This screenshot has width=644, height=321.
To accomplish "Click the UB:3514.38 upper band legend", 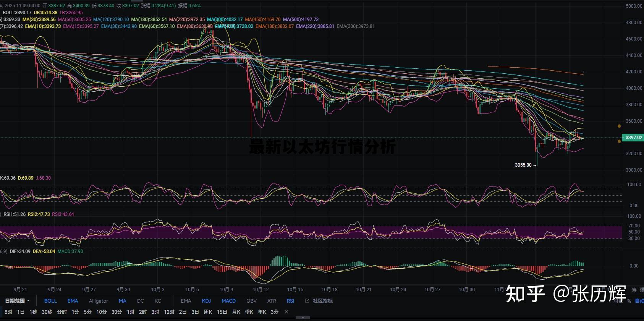I will [x=45, y=13].
